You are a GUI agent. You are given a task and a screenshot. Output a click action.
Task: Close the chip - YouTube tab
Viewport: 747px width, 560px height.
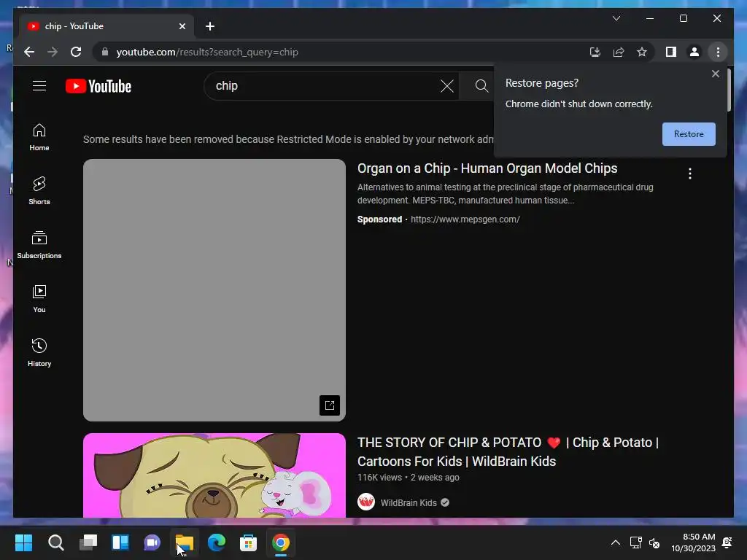[182, 26]
